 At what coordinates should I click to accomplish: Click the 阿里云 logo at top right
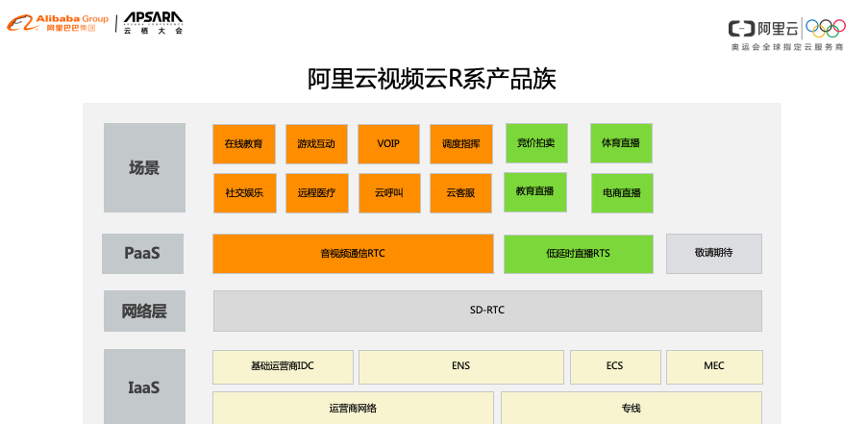(x=764, y=28)
